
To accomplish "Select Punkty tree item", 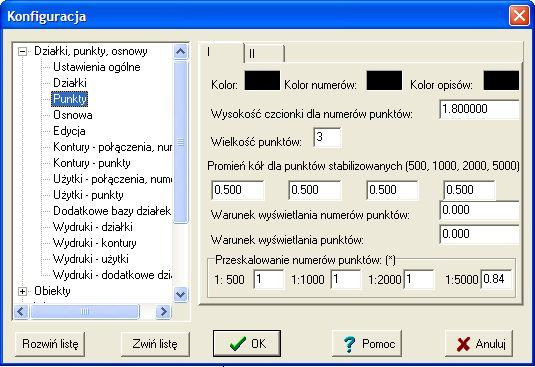I will coord(70,99).
